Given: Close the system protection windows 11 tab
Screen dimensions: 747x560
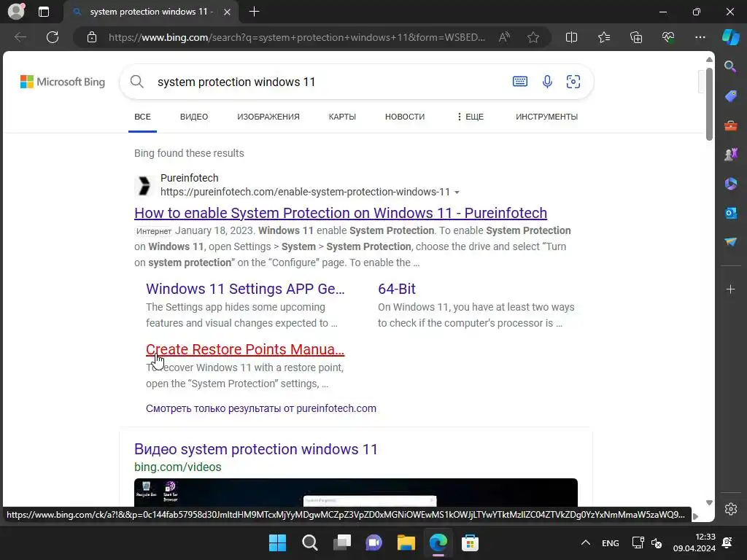Looking at the screenshot, I should pos(228,12).
